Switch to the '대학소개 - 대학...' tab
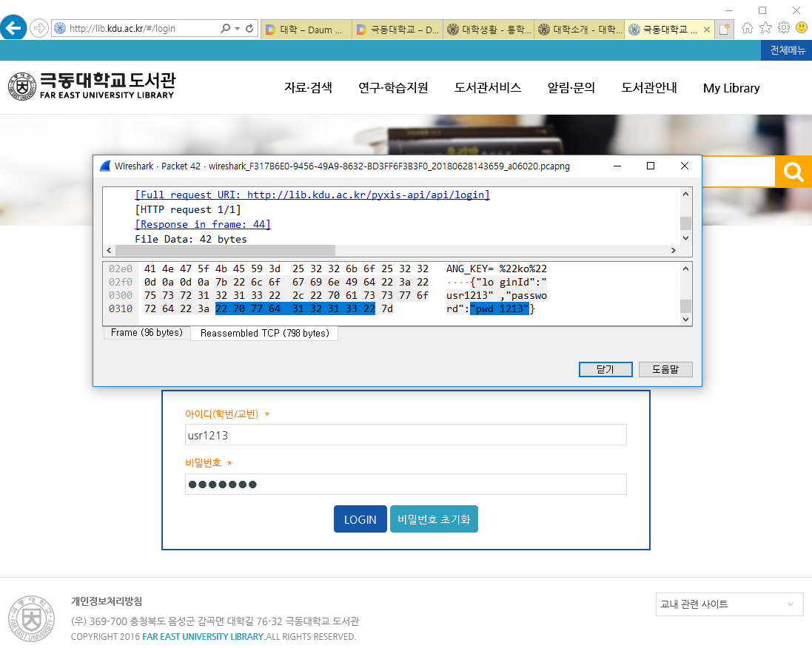Screen dimensions: 812x648 point(580,30)
